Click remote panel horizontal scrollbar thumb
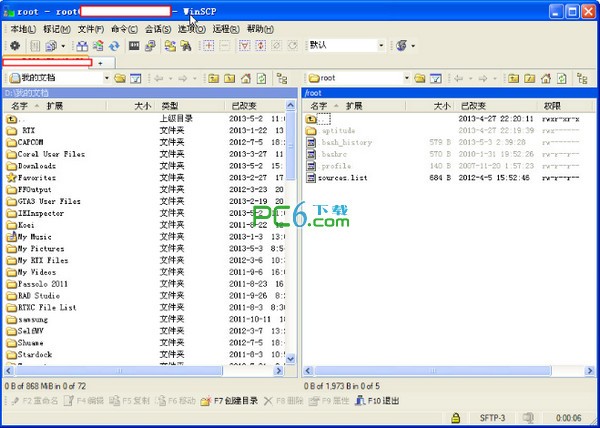Image resolution: width=600 pixels, height=428 pixels. point(433,371)
